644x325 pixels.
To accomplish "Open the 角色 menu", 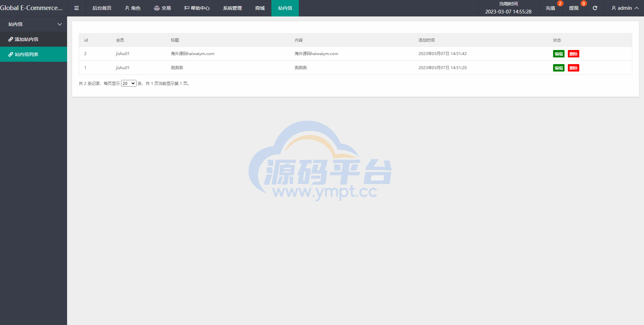I will tap(133, 8).
